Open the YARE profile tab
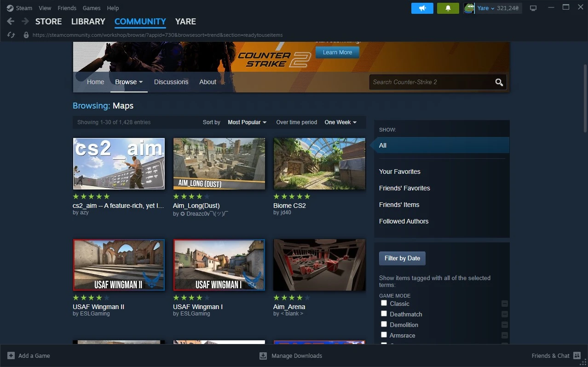This screenshot has width=588, height=367. [185, 22]
